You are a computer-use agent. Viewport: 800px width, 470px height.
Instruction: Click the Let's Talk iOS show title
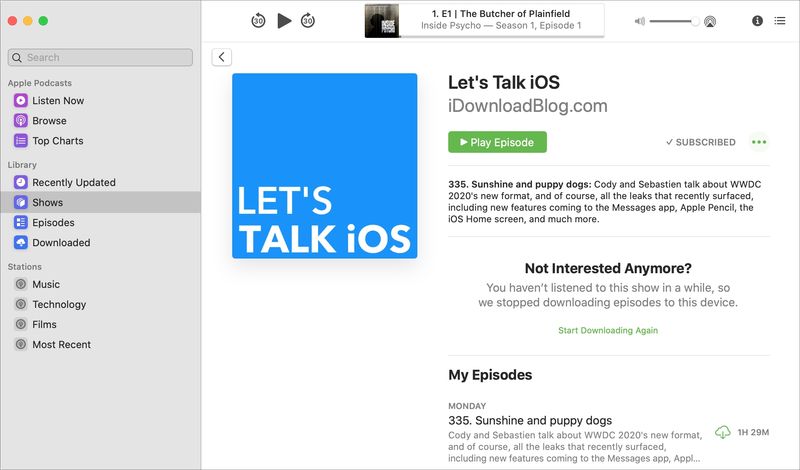point(504,83)
